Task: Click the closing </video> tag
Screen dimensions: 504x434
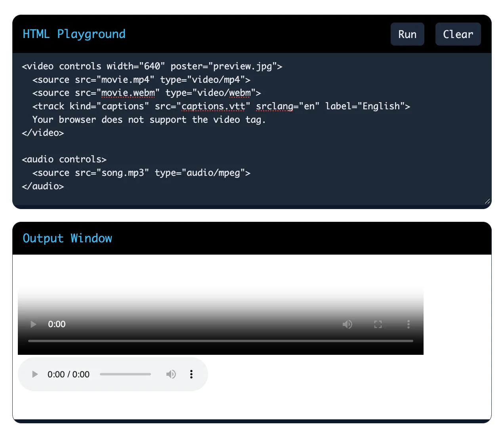Action: tap(43, 133)
